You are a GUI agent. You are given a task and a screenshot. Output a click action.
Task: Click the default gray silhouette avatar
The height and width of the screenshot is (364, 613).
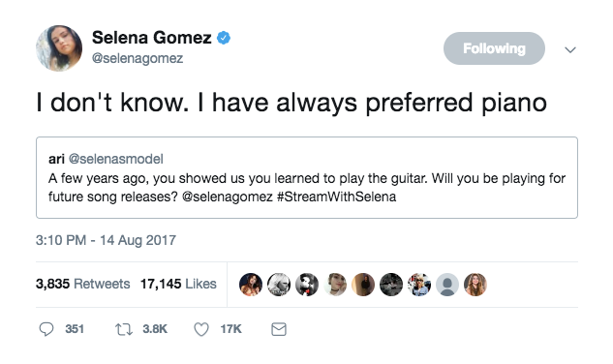447,285
